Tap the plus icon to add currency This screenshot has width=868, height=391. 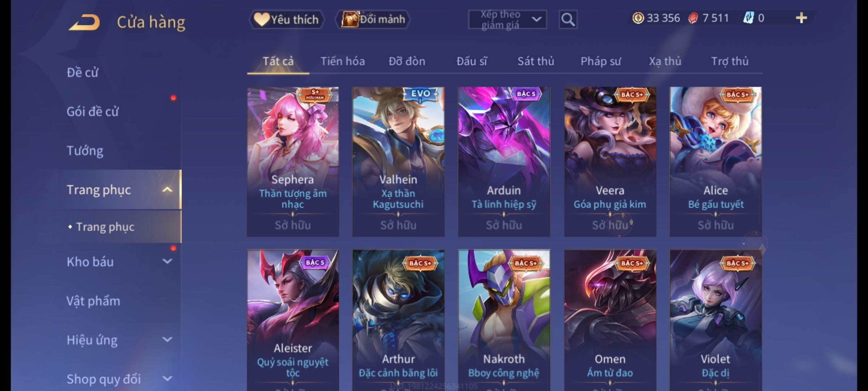[x=801, y=18]
